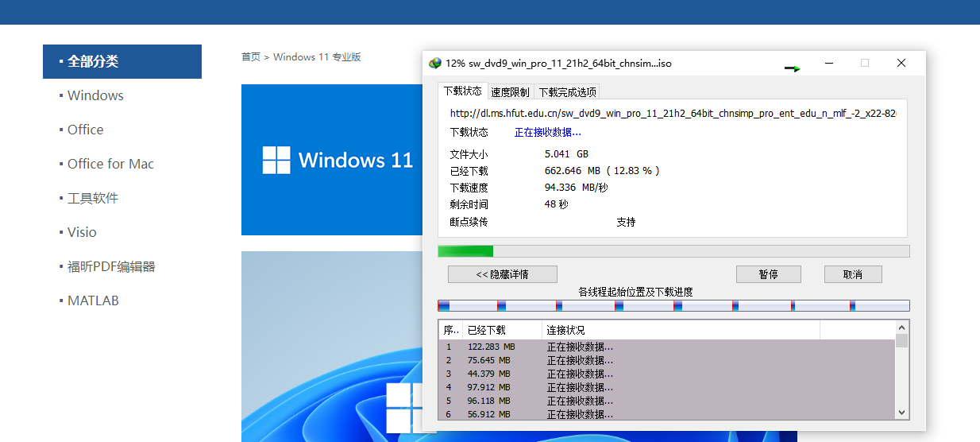Open Office category in sidebar
The height and width of the screenshot is (442, 980).
coord(85,130)
